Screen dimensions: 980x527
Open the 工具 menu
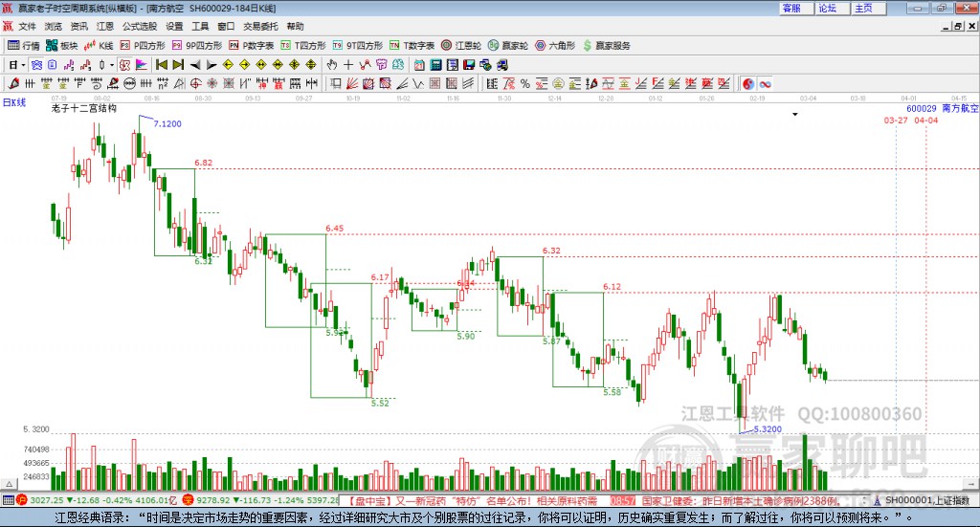coord(200,26)
